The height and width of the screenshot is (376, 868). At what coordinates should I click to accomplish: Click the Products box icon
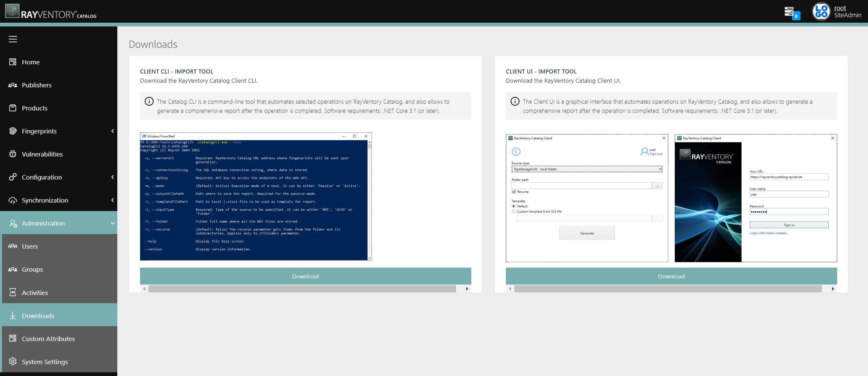[x=13, y=108]
